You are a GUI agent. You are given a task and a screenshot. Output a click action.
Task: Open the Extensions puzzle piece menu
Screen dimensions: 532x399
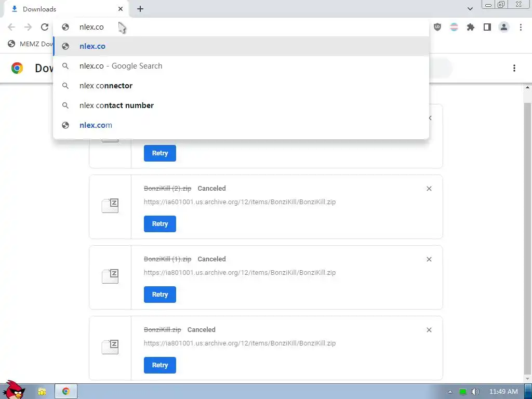click(471, 27)
